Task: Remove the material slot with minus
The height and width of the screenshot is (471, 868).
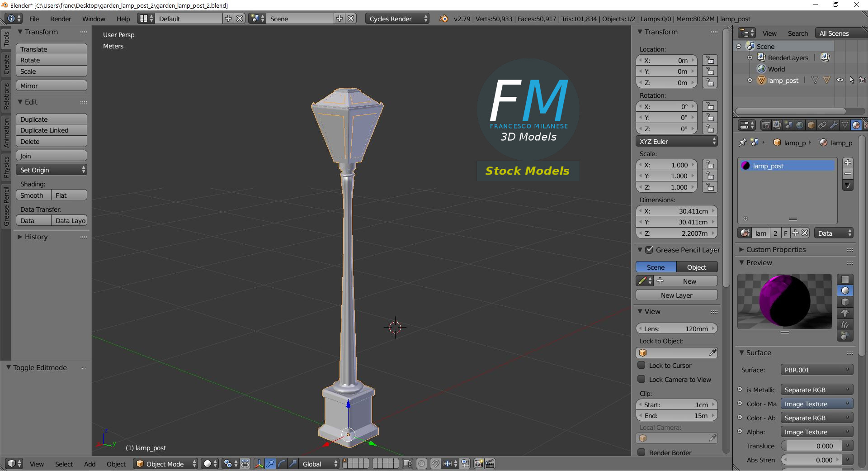Action: [x=848, y=174]
